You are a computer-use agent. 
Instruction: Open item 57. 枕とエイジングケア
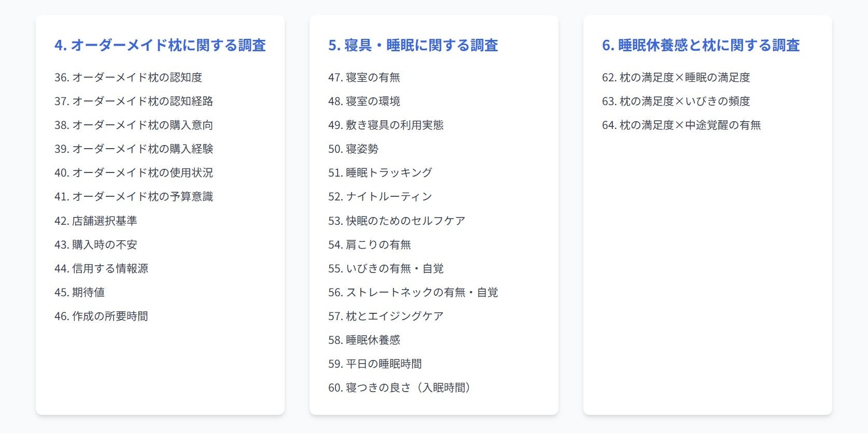coord(386,316)
